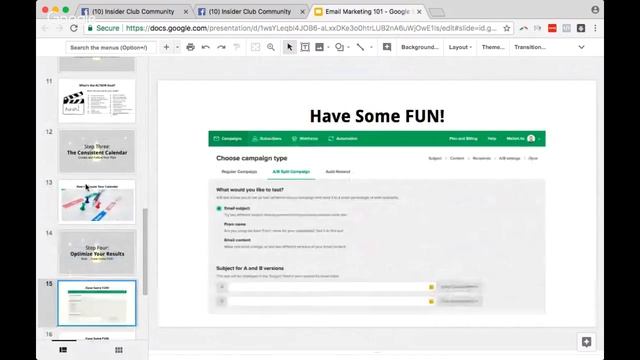Click the Search the menus field
The height and width of the screenshot is (360, 640).
pyautogui.click(x=110, y=48)
